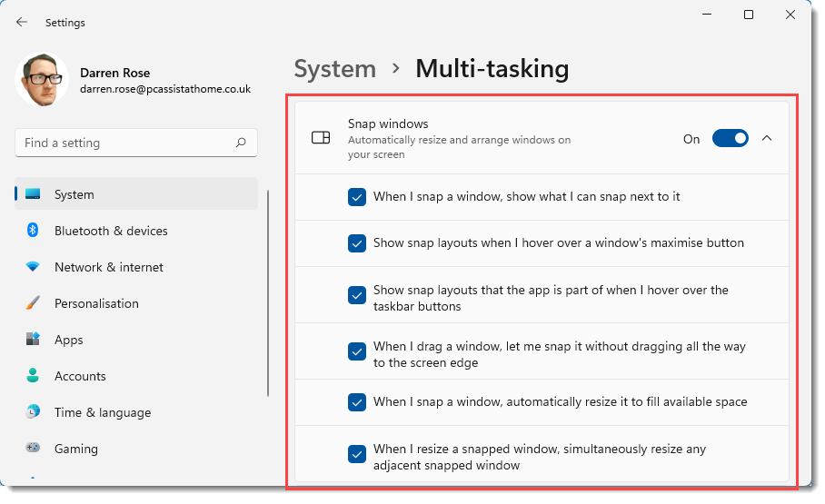Open Personalisation settings
Viewport: 825px width, 504px height.
[x=136, y=303]
